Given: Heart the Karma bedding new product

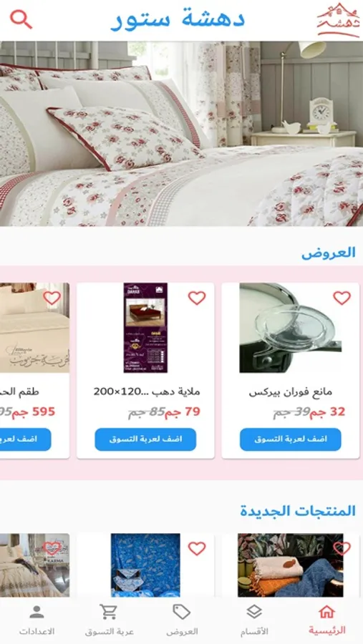Looking at the screenshot, I should click(52, 548).
